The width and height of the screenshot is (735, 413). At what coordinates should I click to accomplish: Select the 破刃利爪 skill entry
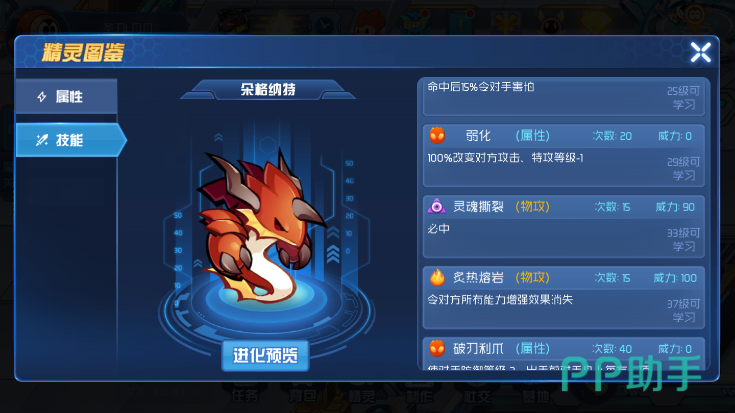(x=563, y=353)
